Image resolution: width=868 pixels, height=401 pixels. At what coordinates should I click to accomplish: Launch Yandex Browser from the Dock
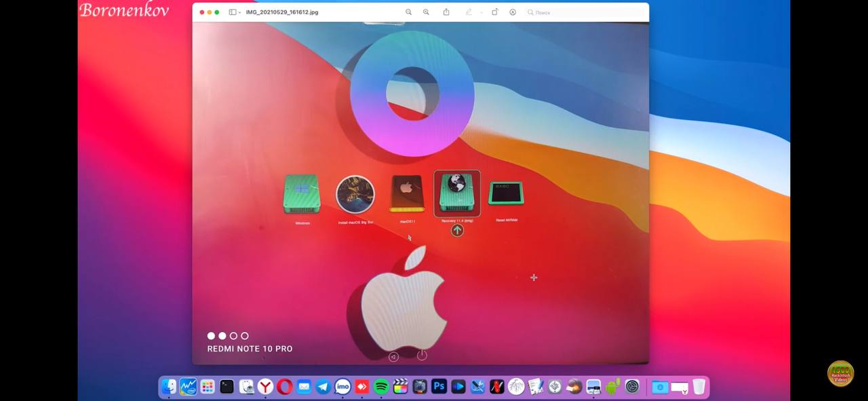pos(265,387)
